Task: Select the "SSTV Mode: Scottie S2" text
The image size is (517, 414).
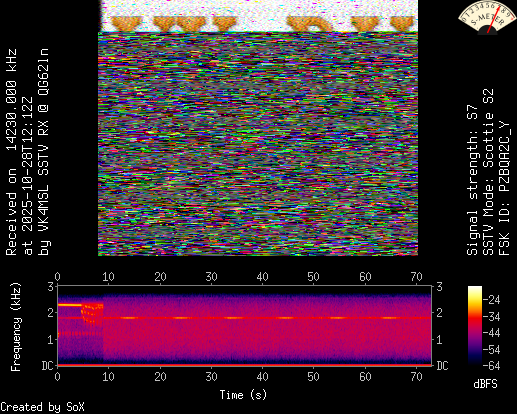Action: tap(489, 172)
